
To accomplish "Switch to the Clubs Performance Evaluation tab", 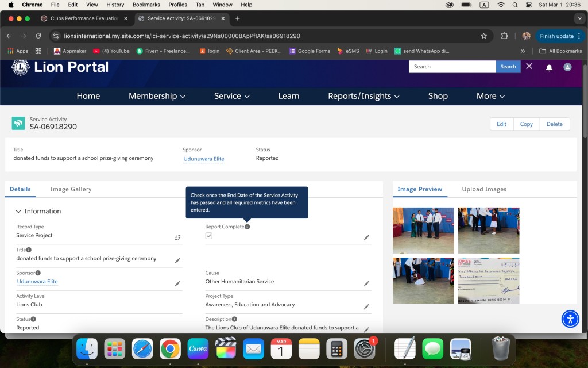I will tap(84, 18).
